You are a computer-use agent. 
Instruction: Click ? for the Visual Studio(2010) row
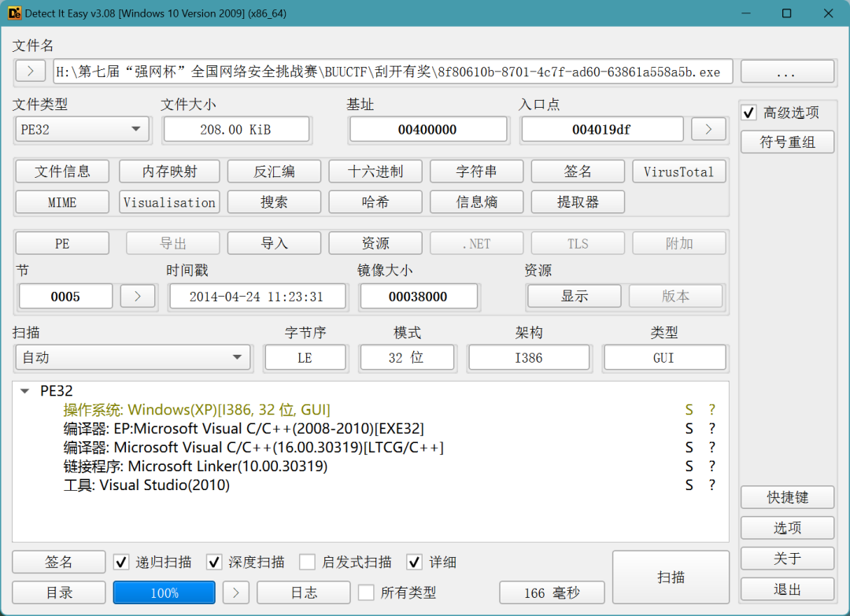pos(711,485)
